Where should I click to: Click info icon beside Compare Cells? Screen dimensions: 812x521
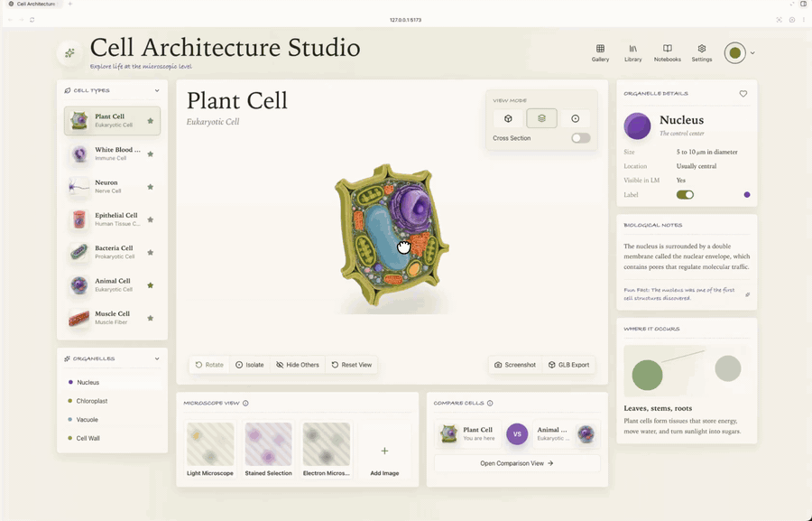[x=490, y=404]
